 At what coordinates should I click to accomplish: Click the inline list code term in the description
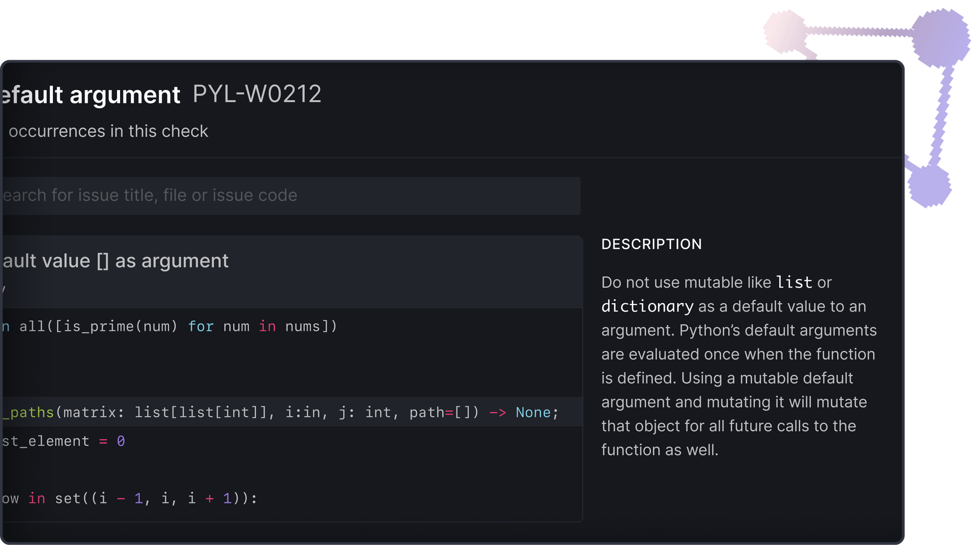point(793,282)
